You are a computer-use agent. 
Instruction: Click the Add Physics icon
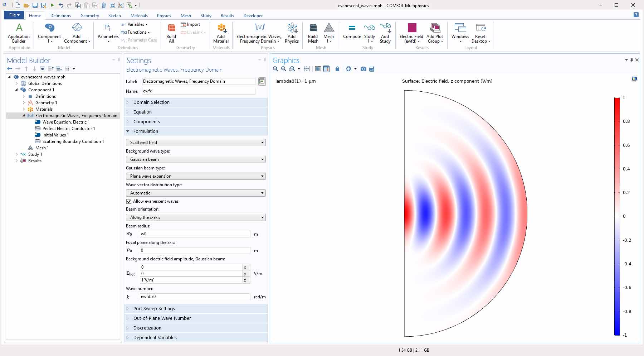coord(292,33)
